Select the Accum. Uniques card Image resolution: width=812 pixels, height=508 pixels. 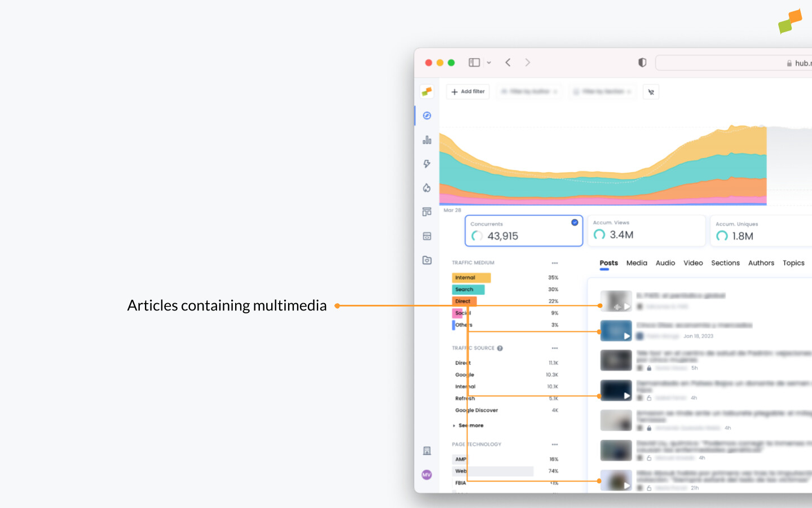pos(761,230)
